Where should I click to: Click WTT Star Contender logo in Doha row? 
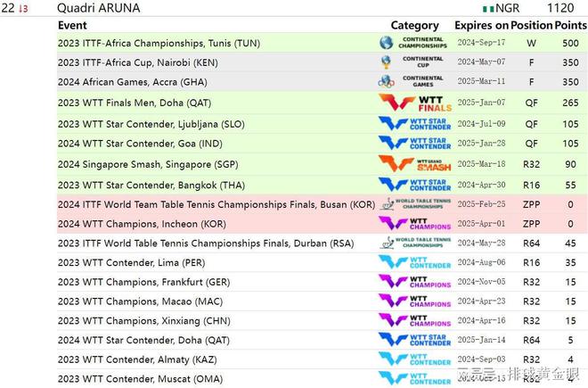click(414, 340)
